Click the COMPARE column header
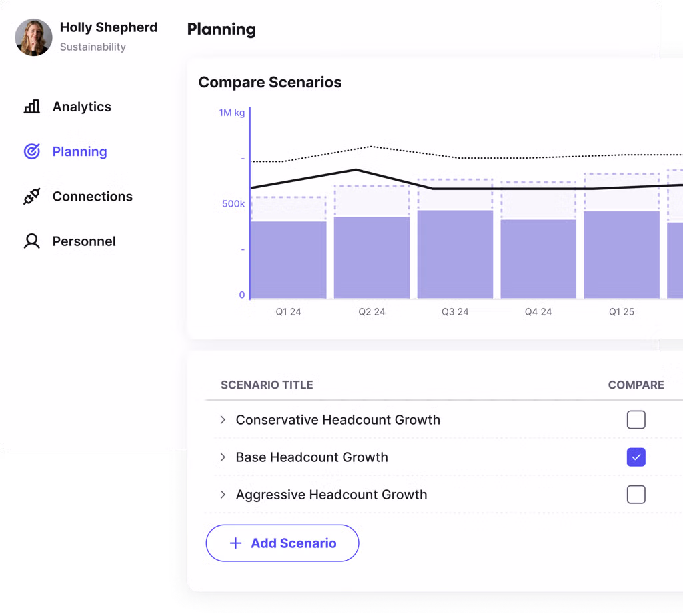This screenshot has height=616, width=683. 636,385
